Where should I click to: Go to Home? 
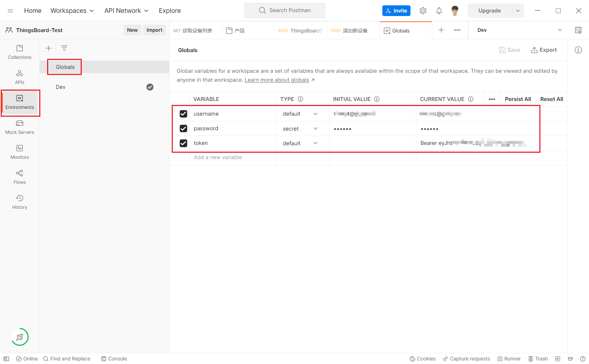tap(33, 11)
